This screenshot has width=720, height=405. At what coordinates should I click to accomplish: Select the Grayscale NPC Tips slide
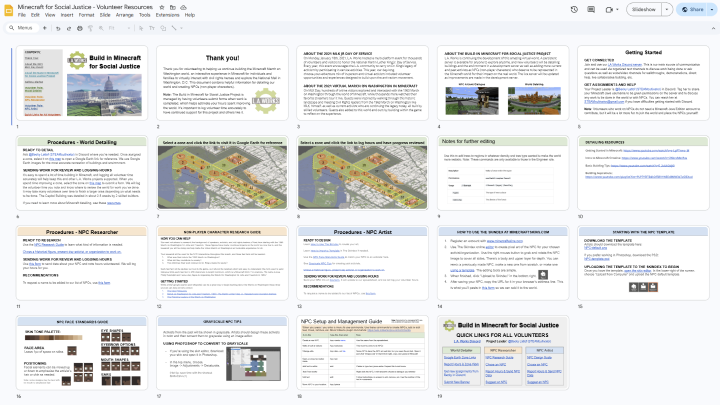pos(222,353)
